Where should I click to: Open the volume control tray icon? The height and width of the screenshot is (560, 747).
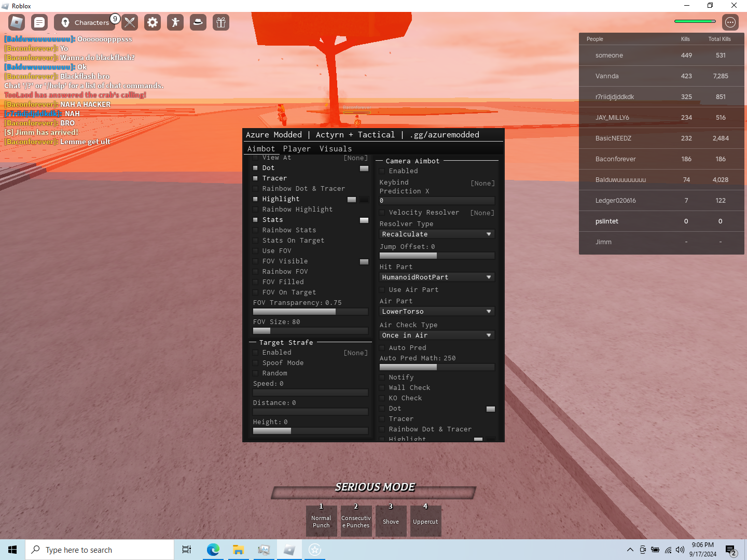tap(680, 550)
